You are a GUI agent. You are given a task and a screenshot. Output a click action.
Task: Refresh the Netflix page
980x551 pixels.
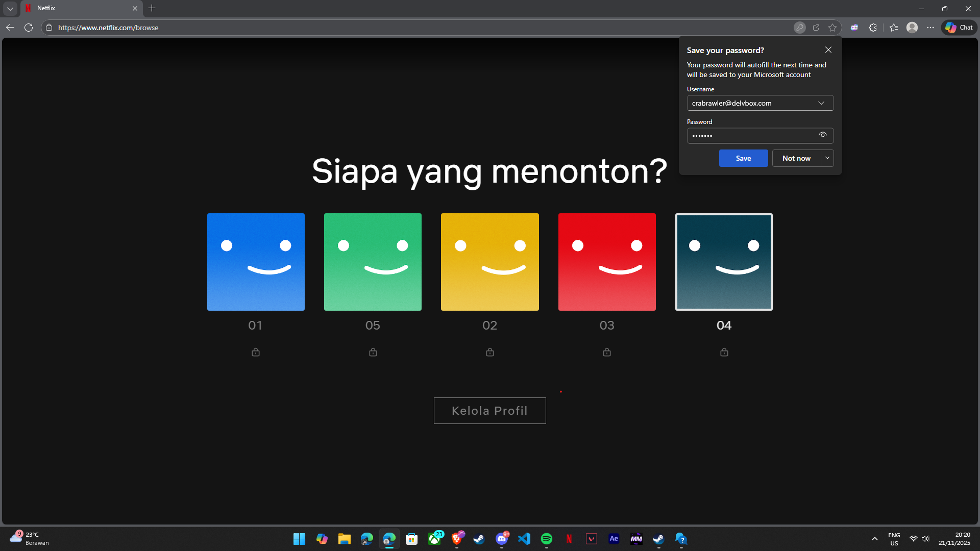pyautogui.click(x=29, y=28)
